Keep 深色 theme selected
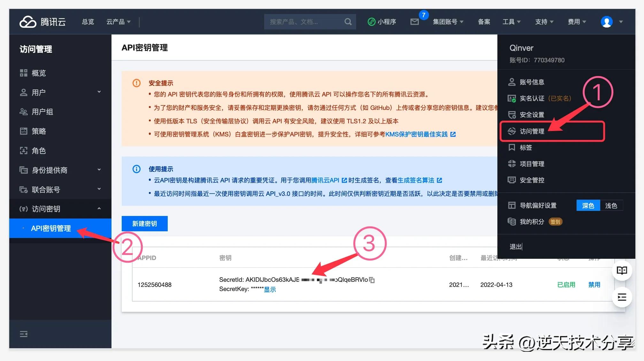The image size is (644, 361). (x=588, y=205)
